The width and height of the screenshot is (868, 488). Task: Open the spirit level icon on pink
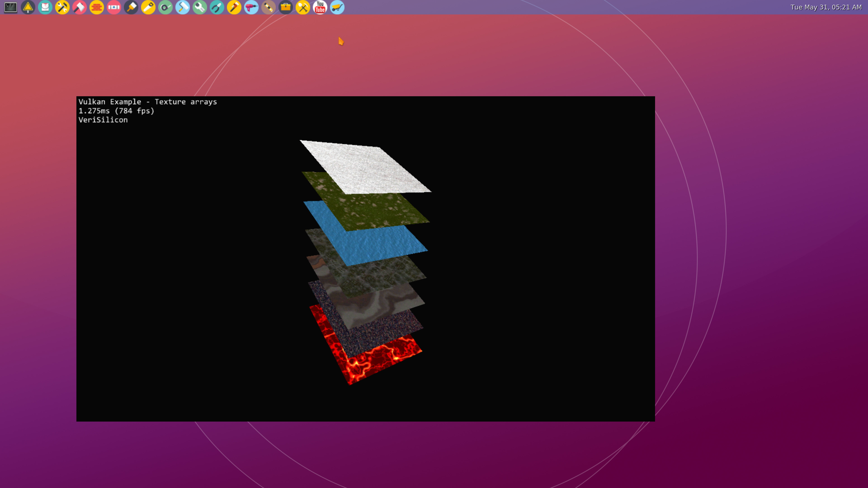click(x=114, y=7)
